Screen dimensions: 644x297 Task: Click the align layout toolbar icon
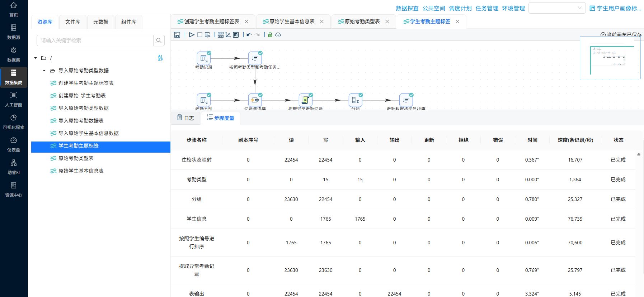tap(221, 35)
